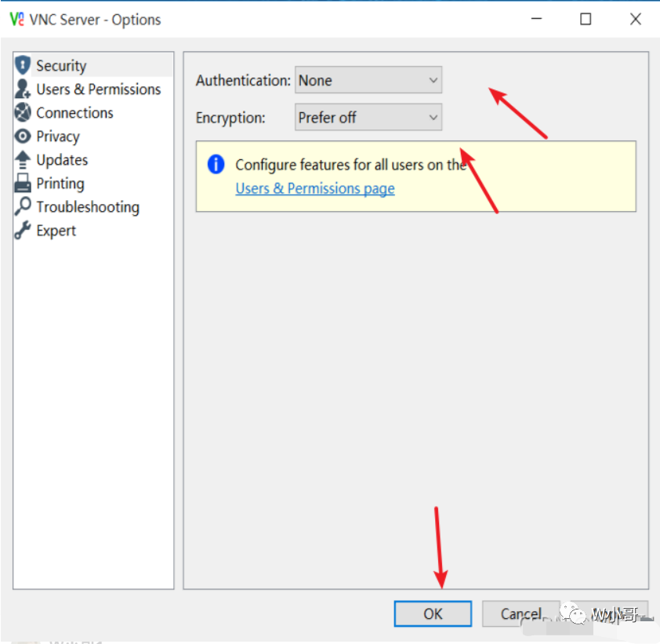The height and width of the screenshot is (644, 660).
Task: Click the Expert wrench icon
Action: [23, 231]
